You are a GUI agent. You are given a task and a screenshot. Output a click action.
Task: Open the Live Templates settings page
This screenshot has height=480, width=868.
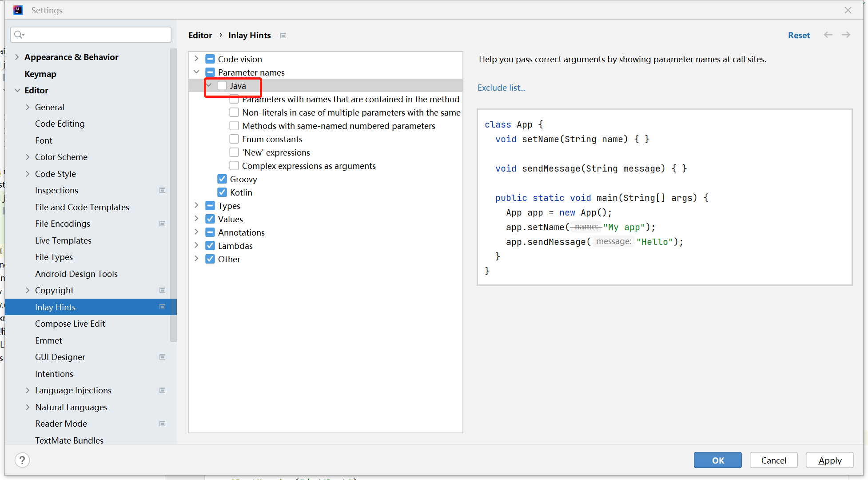tap(63, 240)
